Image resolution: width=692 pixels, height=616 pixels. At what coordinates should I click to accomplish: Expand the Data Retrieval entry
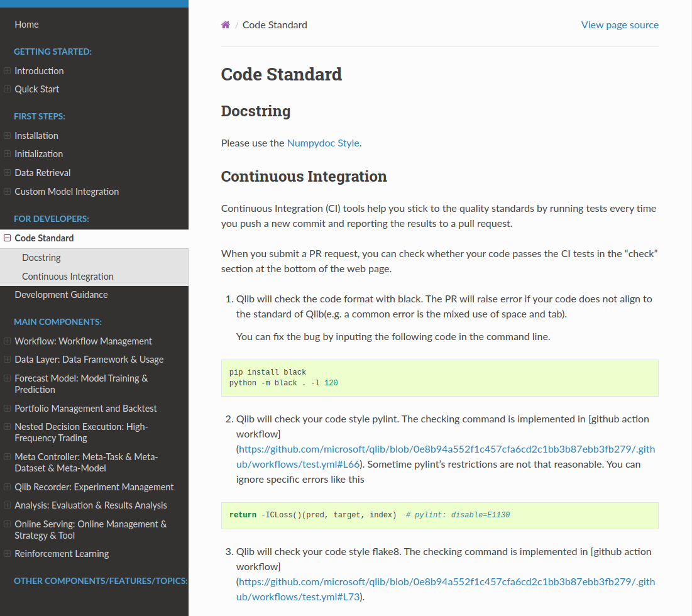[x=7, y=172]
